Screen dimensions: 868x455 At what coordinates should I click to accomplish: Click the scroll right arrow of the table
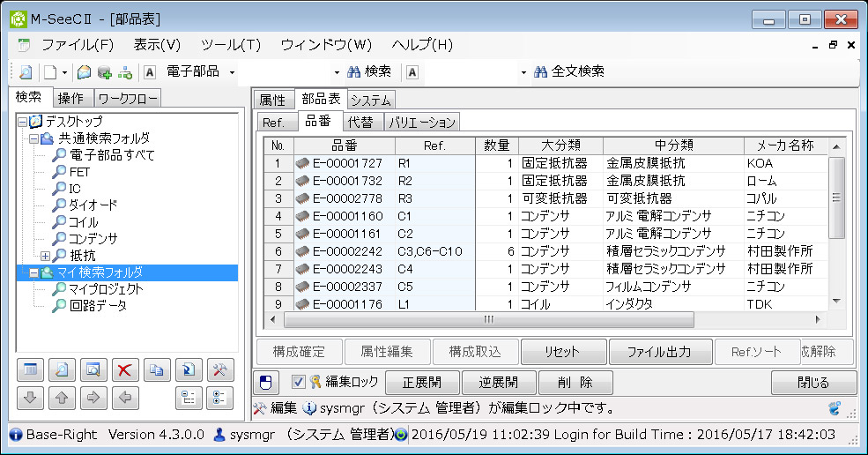pos(818,320)
